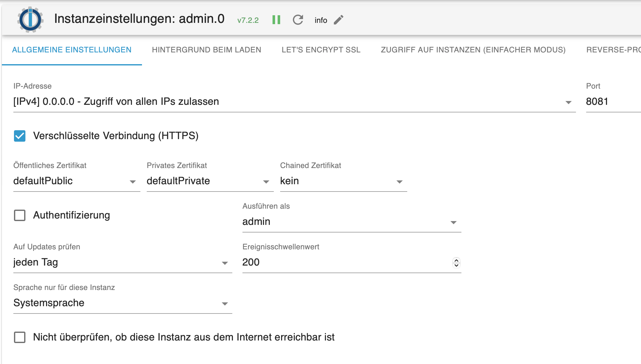Image resolution: width=641 pixels, height=364 pixels.
Task: Click into the Port field showing 8081
Action: click(x=613, y=102)
